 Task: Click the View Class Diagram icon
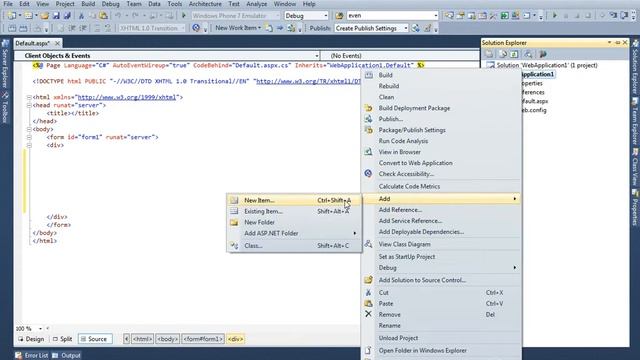(x=369, y=244)
